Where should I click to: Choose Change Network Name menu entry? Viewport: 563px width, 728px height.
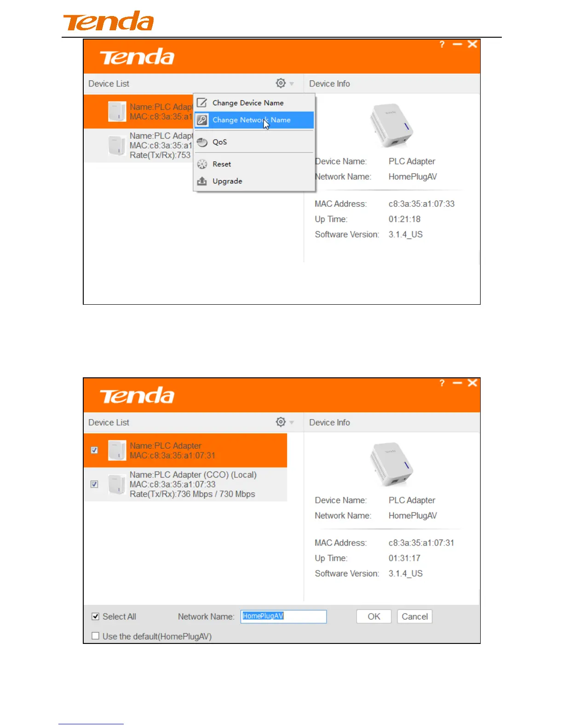point(254,120)
